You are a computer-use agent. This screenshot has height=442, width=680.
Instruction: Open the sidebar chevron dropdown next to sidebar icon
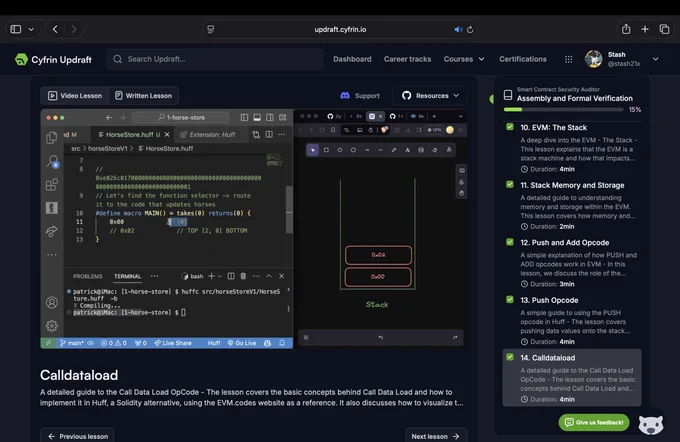pos(31,29)
